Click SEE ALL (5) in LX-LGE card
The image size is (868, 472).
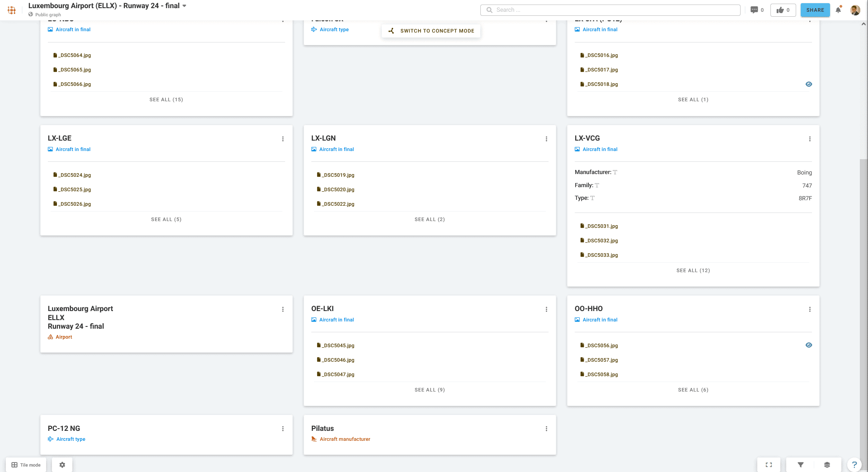point(166,219)
